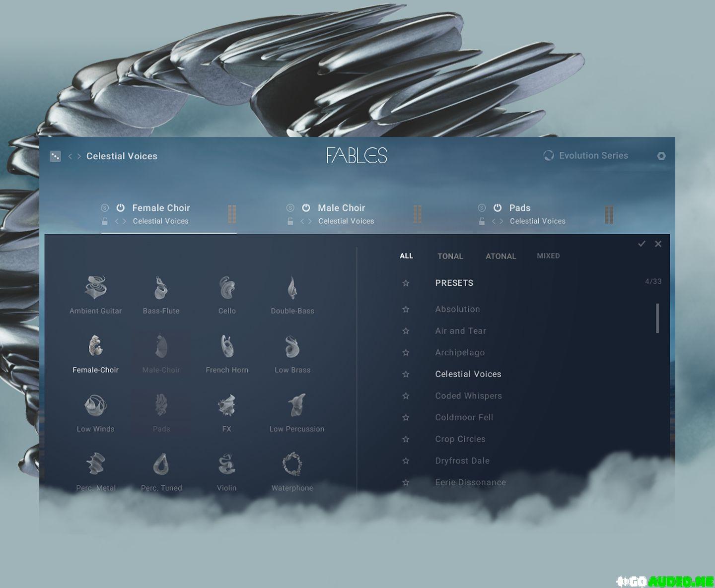The height and width of the screenshot is (588, 715).
Task: Solo the Male Choir layer
Action: pyautogui.click(x=290, y=208)
